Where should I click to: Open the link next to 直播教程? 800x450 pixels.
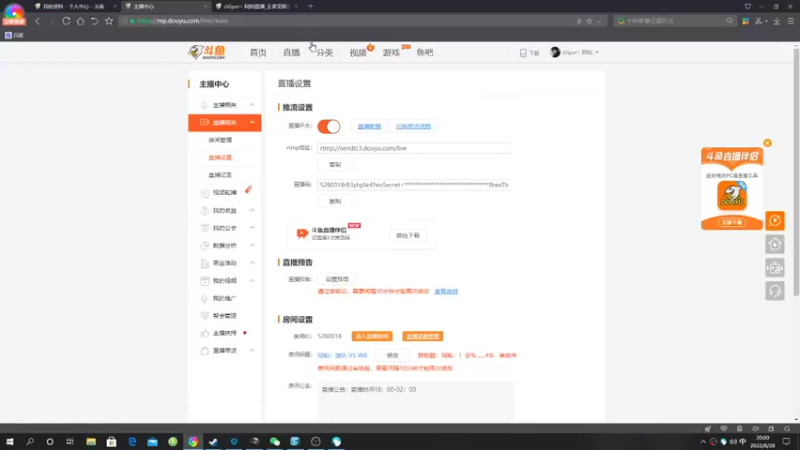tap(413, 126)
